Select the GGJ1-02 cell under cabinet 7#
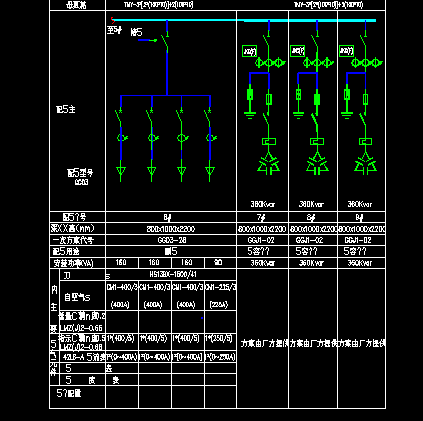Image resolution: width=423 pixels, height=421 pixels. point(262,240)
